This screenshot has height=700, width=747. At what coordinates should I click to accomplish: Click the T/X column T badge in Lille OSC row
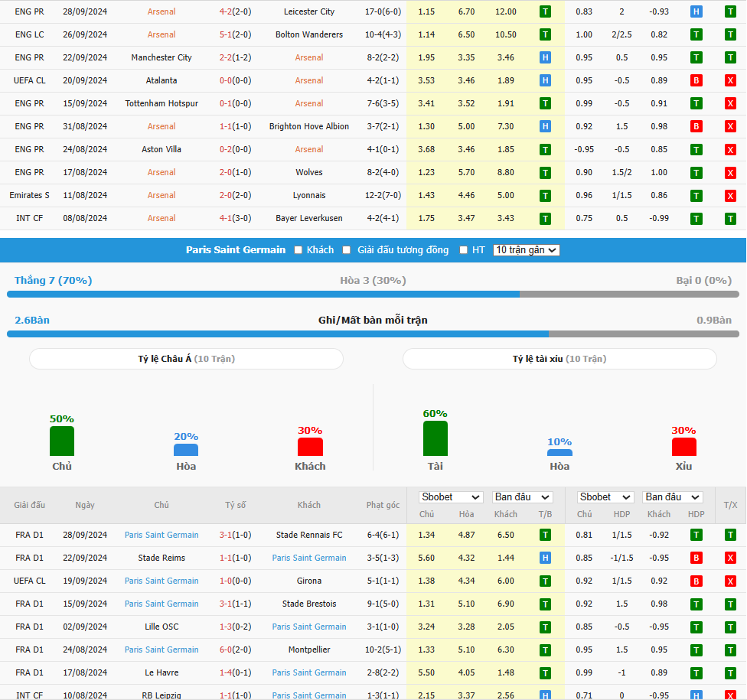[730, 627]
